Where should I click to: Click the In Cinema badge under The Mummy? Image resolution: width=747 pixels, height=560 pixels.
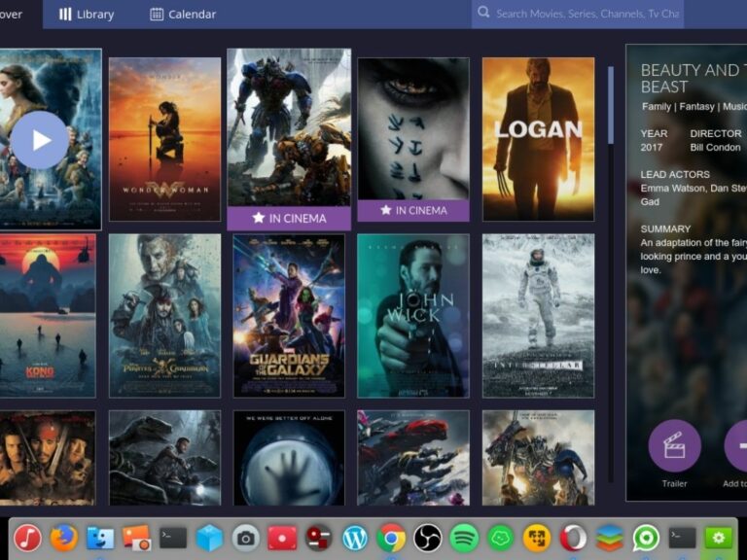tap(412, 210)
